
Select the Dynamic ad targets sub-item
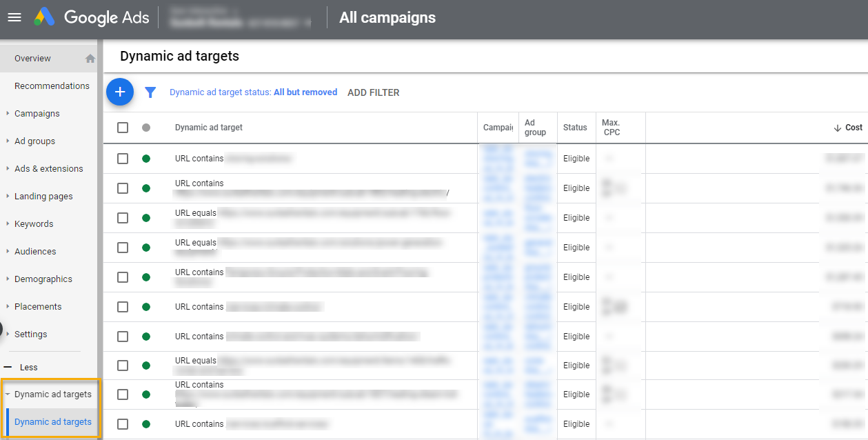coord(53,422)
